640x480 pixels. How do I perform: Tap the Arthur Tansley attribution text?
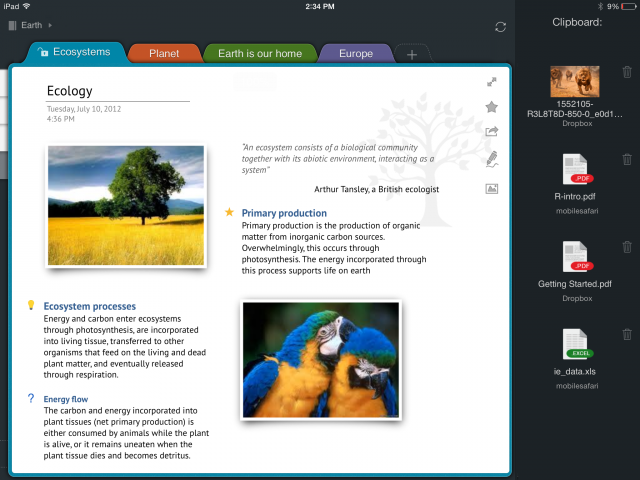(376, 189)
